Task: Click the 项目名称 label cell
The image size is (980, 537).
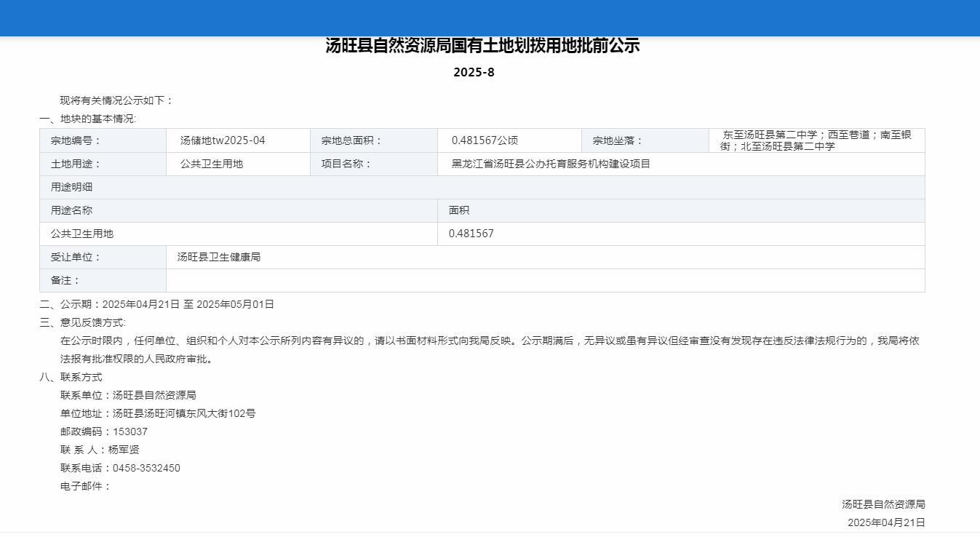Action: click(x=374, y=164)
